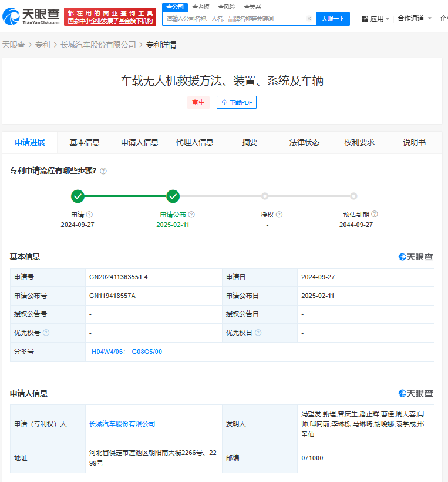This screenshot has height=482, width=448.
Task: Open the 应用 dropdown menu
Action: 375,19
